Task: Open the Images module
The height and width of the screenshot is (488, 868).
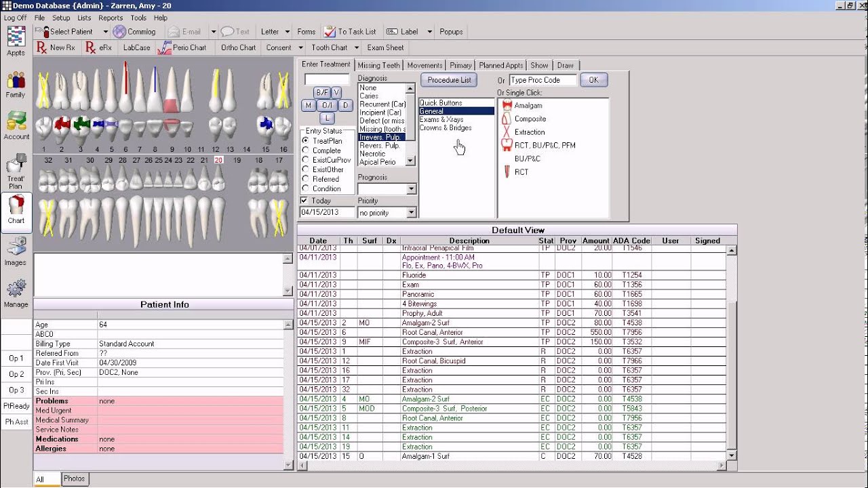Action: pos(16,252)
